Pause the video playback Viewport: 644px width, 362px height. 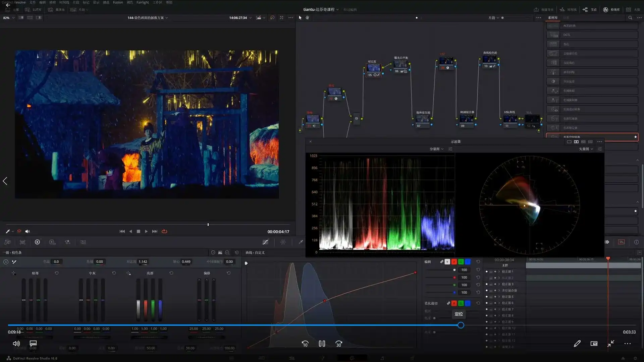click(322, 344)
